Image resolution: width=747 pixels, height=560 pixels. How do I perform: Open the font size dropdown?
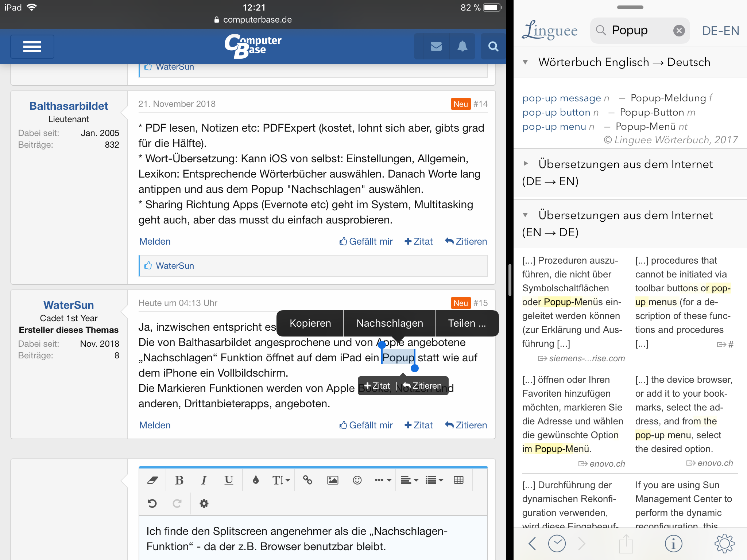(281, 480)
